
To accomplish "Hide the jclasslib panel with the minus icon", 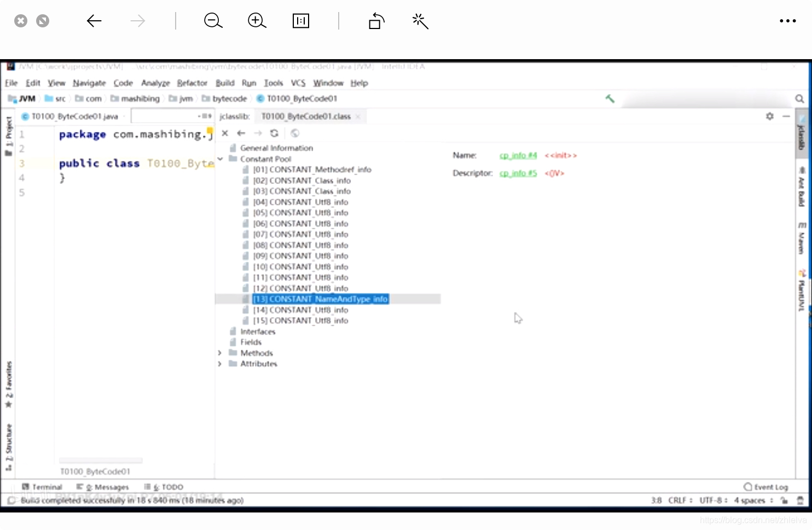I will [786, 116].
